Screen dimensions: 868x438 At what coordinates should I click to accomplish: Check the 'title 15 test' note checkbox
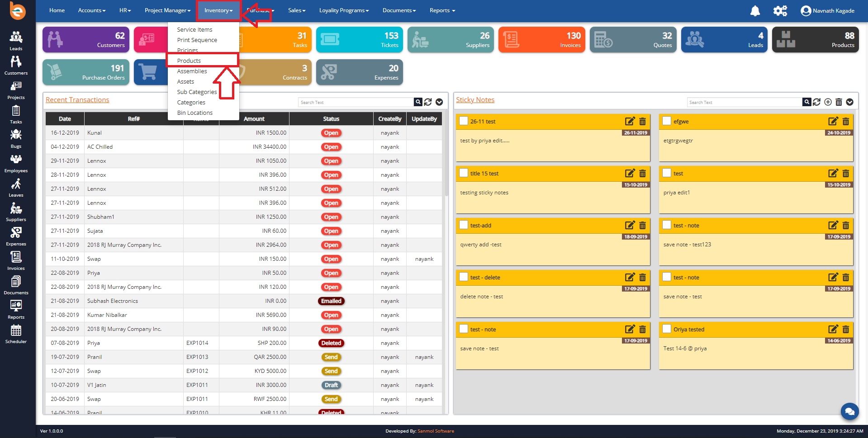click(464, 173)
